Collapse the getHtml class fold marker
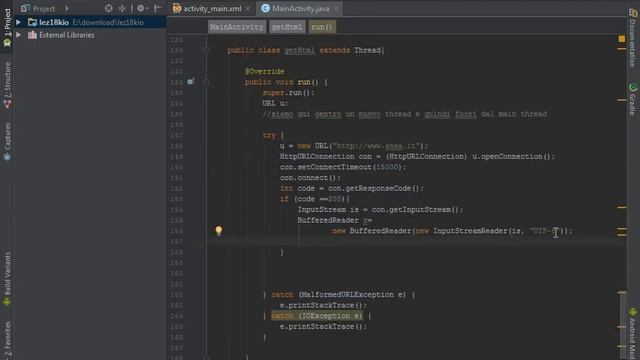The height and width of the screenshot is (360, 640). (x=206, y=50)
